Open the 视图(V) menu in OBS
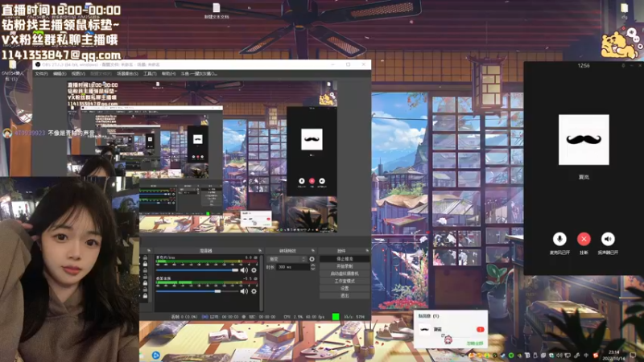644x362 pixels. point(78,73)
